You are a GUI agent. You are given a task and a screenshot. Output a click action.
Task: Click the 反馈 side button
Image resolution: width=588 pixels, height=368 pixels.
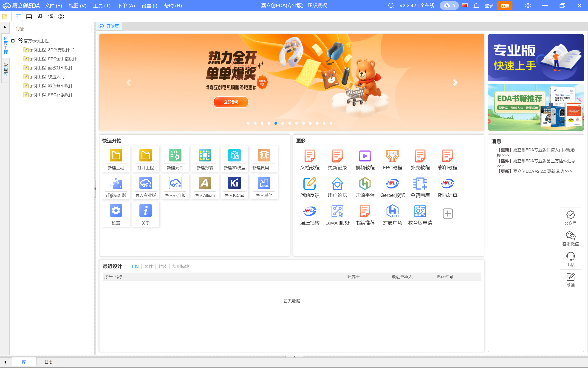571,280
